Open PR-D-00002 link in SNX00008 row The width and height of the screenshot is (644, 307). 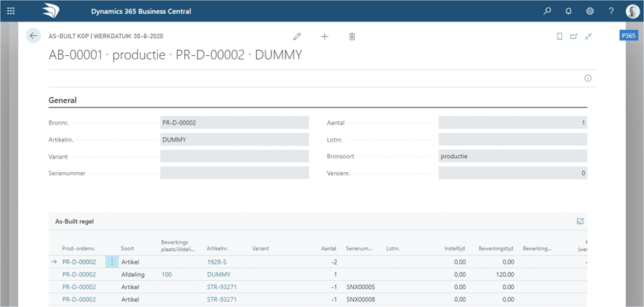pyautogui.click(x=79, y=300)
